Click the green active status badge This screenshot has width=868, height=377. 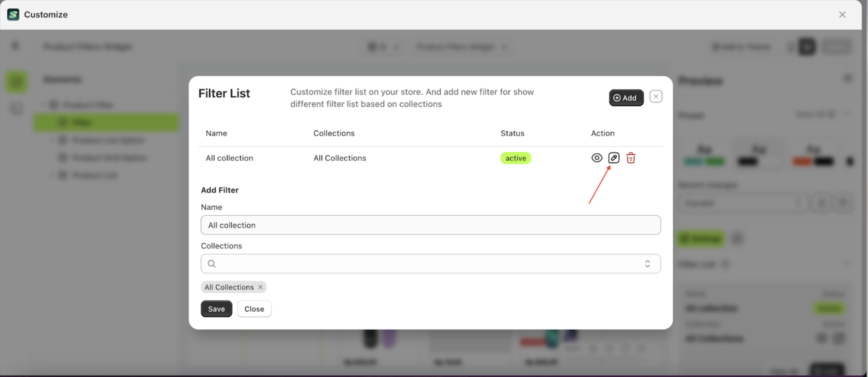point(516,158)
